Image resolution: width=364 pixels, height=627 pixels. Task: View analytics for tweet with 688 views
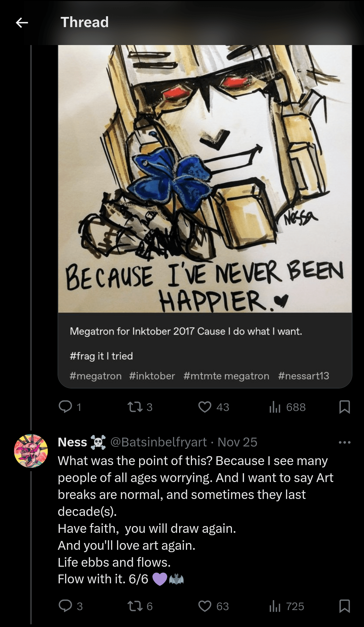(x=275, y=406)
